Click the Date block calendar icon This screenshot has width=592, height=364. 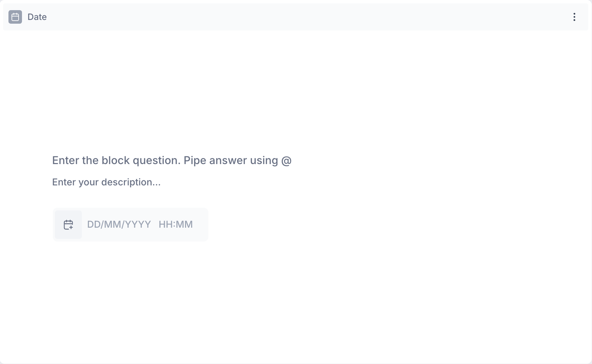[15, 17]
